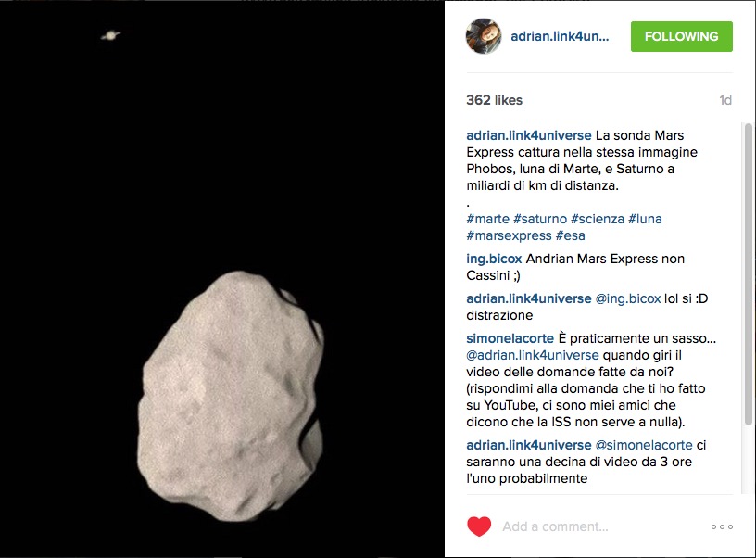Screen dimensions: 756x558
Task: Click the @simonelacorte mention in the last comment
Action: pos(644,445)
